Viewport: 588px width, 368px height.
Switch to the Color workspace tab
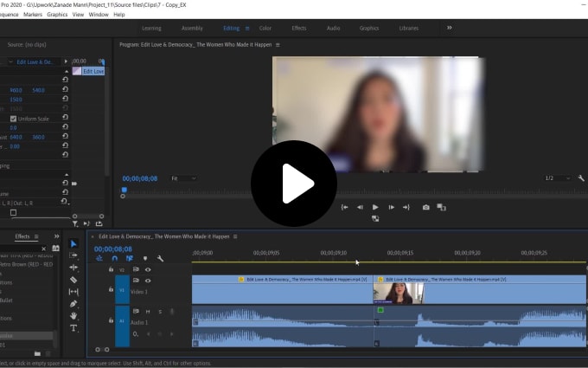pyautogui.click(x=265, y=29)
